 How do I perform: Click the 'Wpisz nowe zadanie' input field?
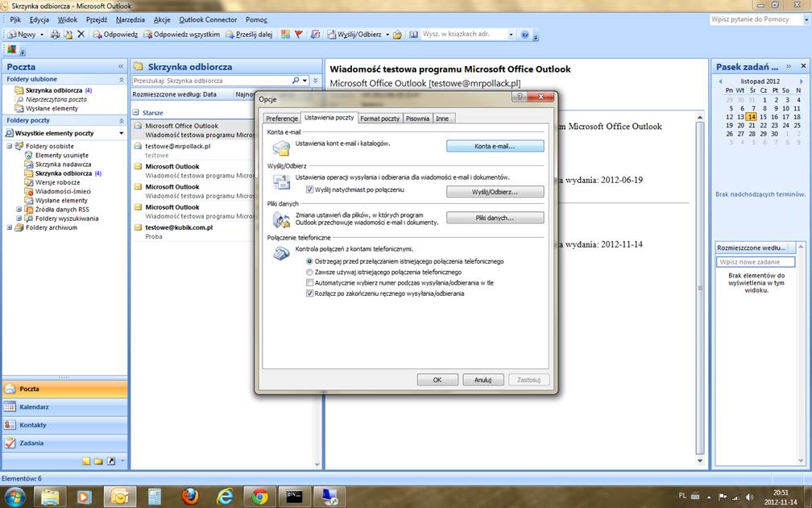[755, 262]
